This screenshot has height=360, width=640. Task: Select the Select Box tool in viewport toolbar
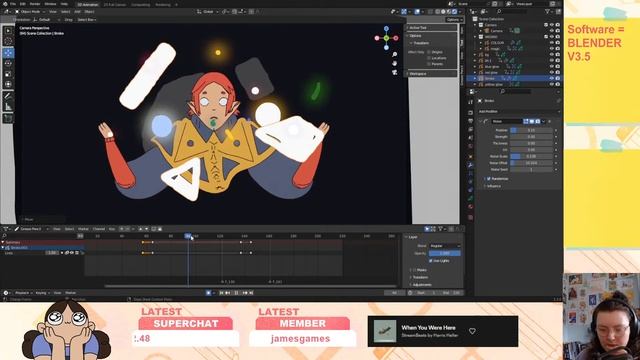(8, 31)
